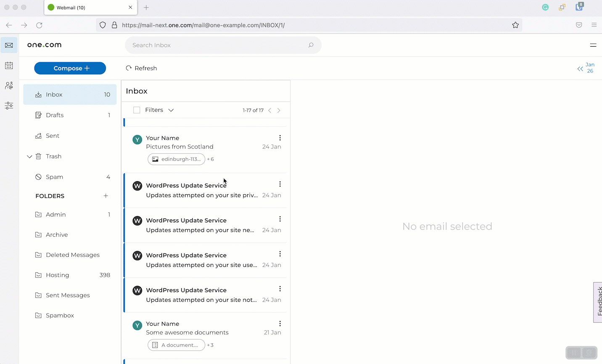The image size is (602, 364).
Task: Open the edinburgh image attachment chip
Action: coord(177,159)
